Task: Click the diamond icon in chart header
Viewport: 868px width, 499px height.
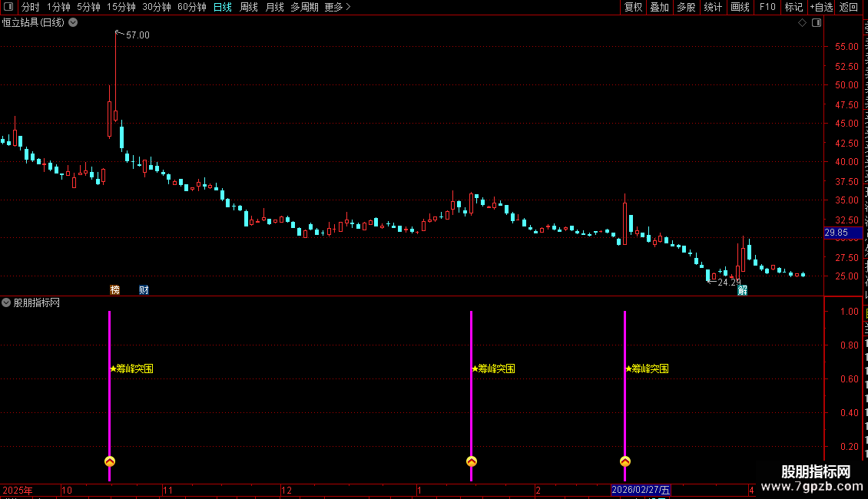Action: click(x=802, y=23)
